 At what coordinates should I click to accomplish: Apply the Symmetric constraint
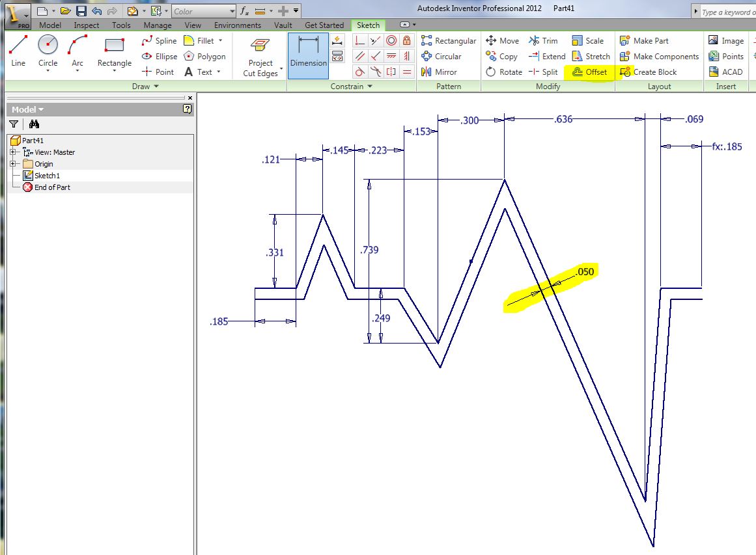tap(391, 72)
